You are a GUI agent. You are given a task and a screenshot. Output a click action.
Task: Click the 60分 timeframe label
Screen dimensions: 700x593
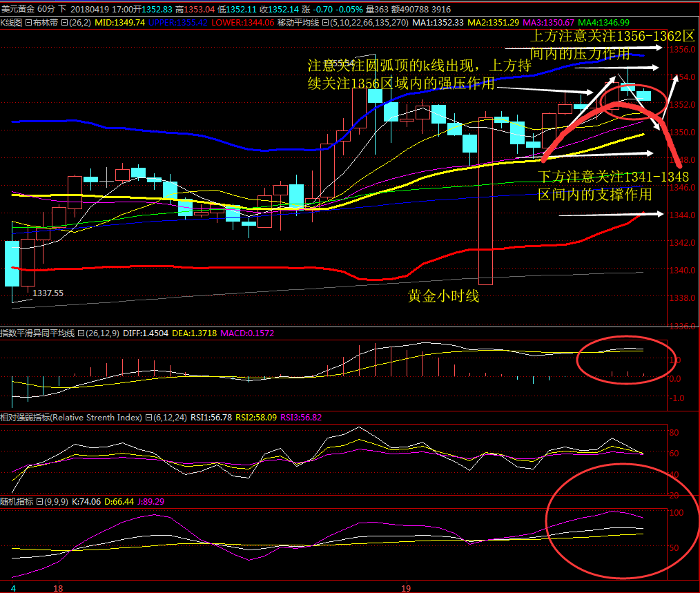47,9
